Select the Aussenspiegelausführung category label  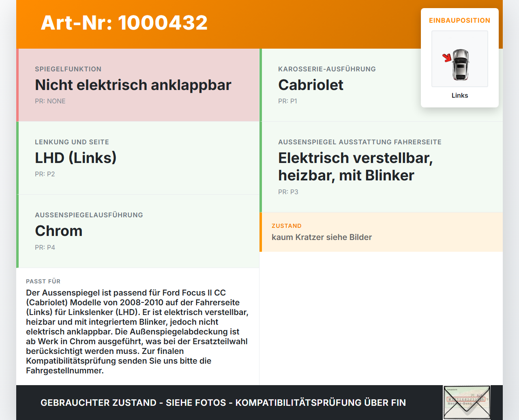tap(89, 215)
